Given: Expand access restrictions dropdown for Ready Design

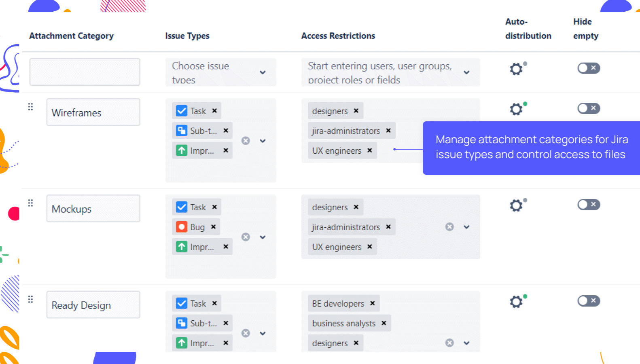Looking at the screenshot, I should tap(466, 343).
